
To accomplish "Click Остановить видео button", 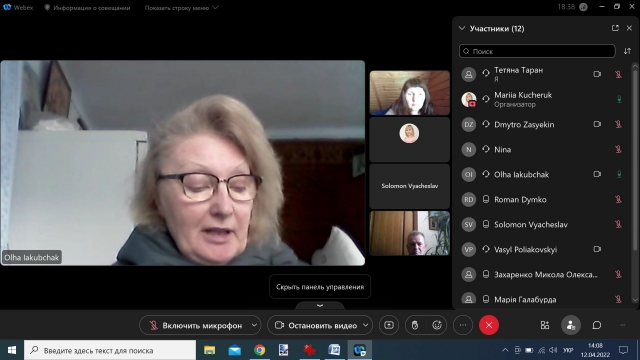I will pos(315,325).
